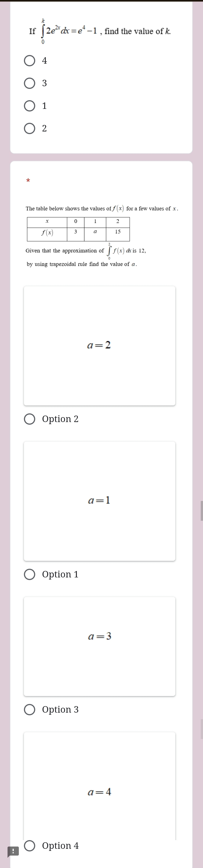Screen dimensions: 203x868
Task: Choose answer 3 for the integral question
Action: tap(30, 83)
